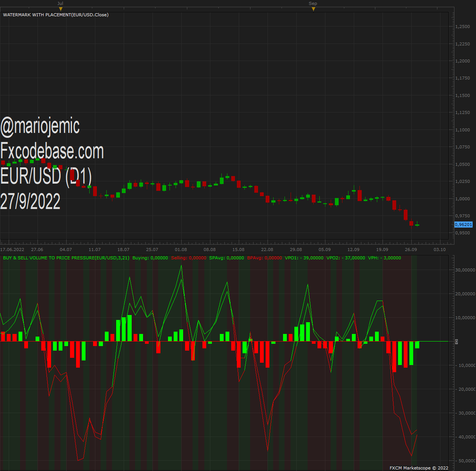Viewport: 476px width, 471px height.
Task: Click the 18.07 date label
Action: pos(123,250)
